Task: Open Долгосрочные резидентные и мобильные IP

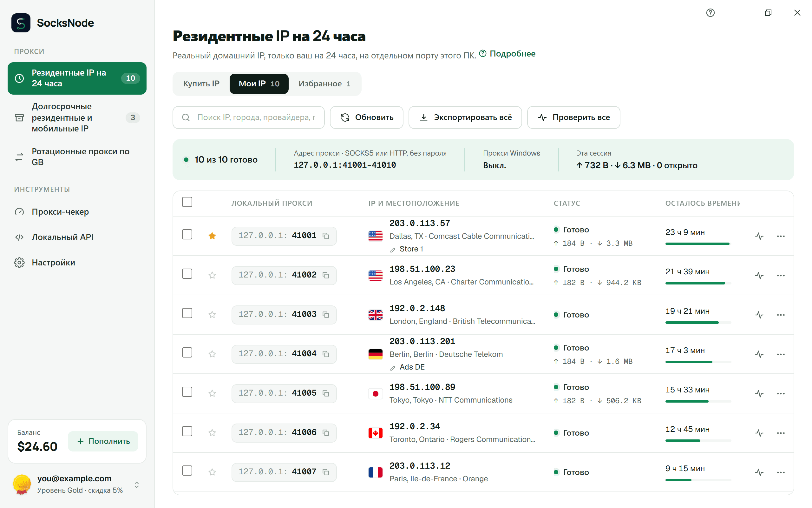Action: tap(77, 117)
